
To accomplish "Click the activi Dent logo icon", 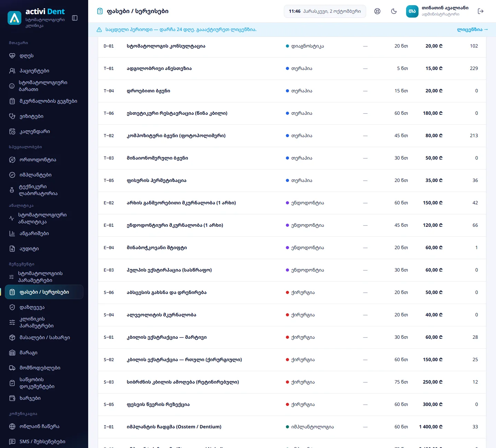I will pos(14,18).
